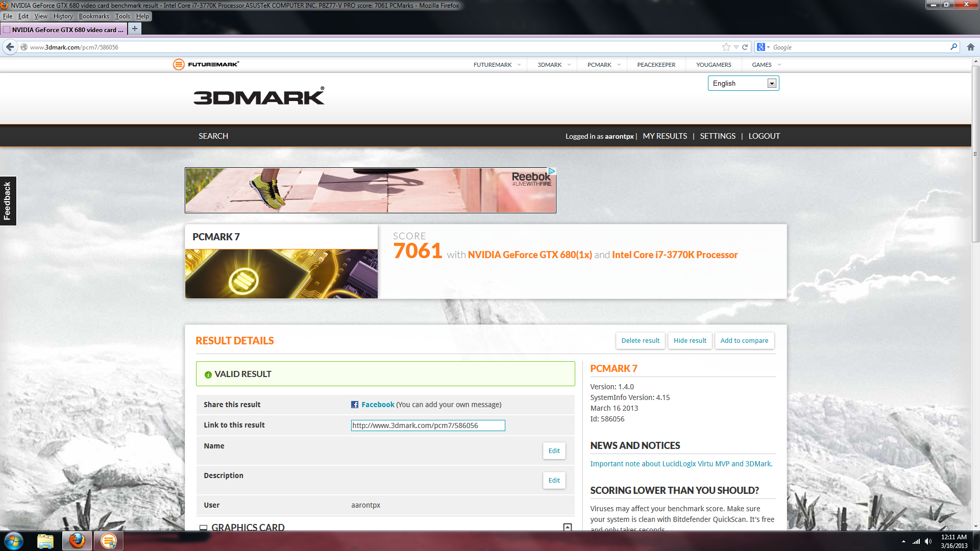Open the File menu

[8, 16]
